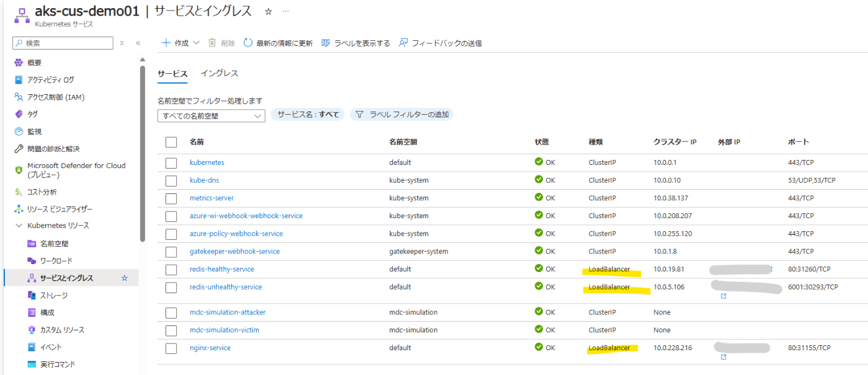Check the azure-wi-webhook-webhook-service row checkbox
The height and width of the screenshot is (375, 868).
click(171, 216)
